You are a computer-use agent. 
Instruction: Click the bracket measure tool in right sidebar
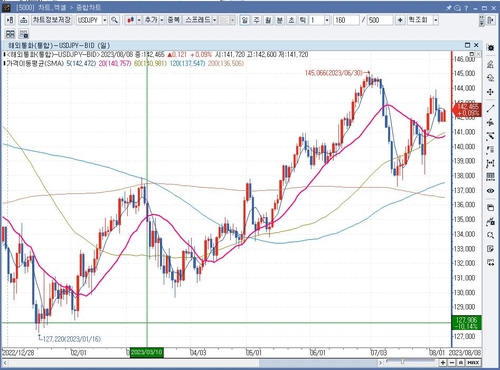[490, 163]
